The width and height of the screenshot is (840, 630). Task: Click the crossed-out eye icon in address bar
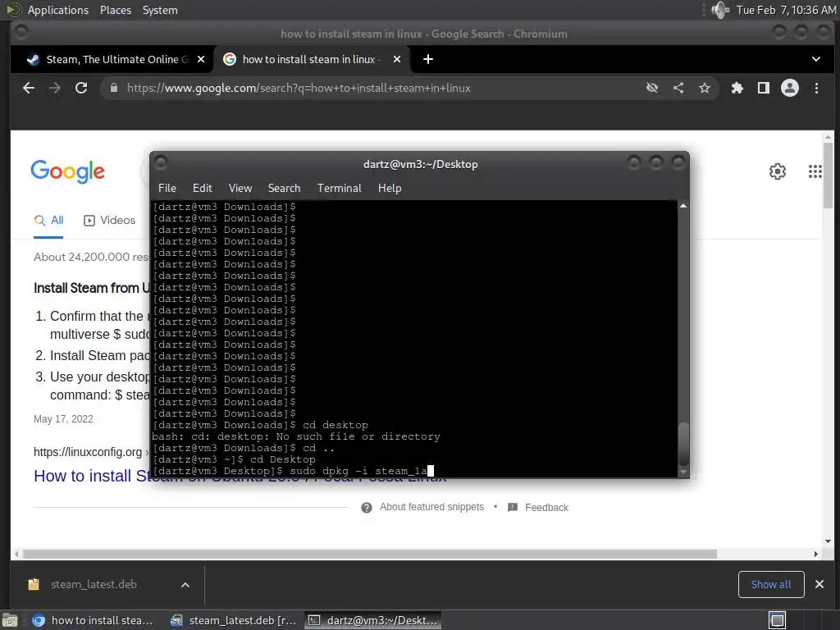tap(652, 88)
